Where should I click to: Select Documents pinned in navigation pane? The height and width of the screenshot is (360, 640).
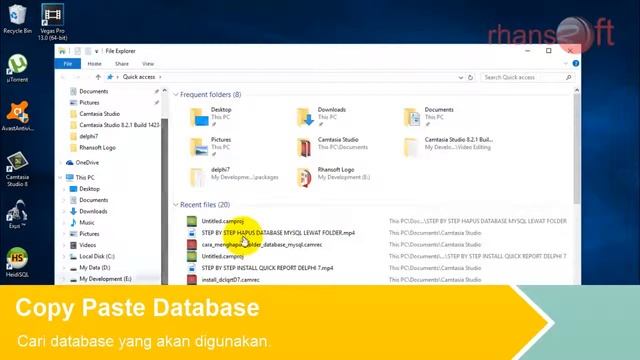93,91
